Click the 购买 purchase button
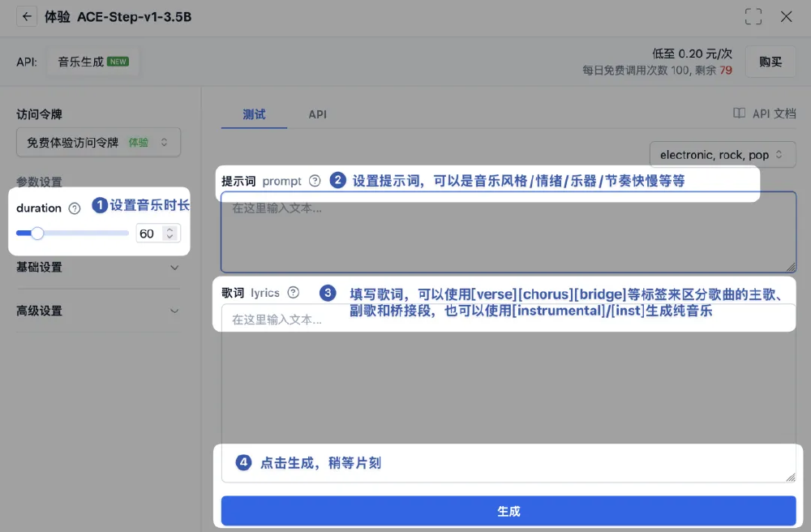The width and height of the screenshot is (811, 532). click(x=770, y=62)
